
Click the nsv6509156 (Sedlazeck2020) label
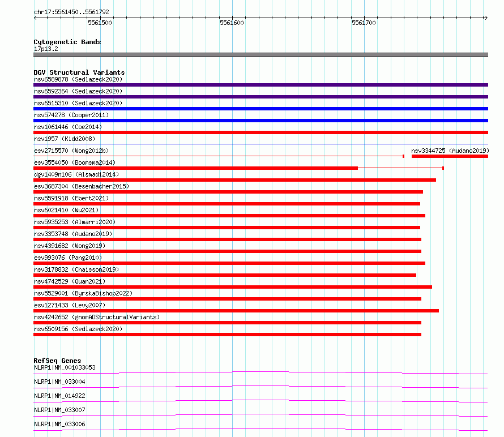[78, 329]
